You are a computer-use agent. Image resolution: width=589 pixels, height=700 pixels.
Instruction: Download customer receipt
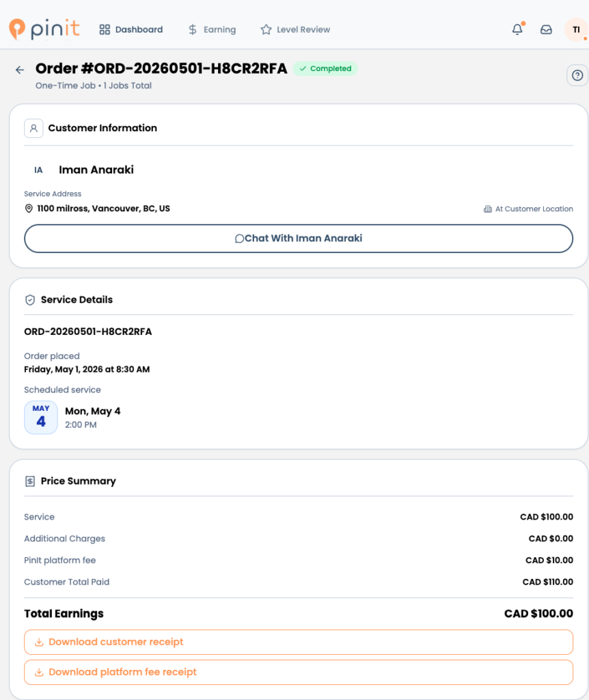[x=299, y=643]
